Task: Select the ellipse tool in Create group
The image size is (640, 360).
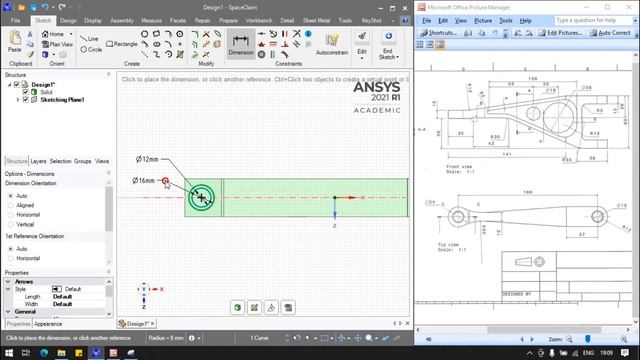Action: pyautogui.click(x=157, y=44)
